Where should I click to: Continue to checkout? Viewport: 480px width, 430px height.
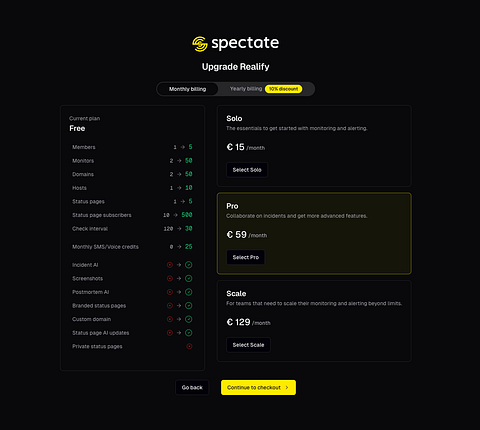[258, 388]
